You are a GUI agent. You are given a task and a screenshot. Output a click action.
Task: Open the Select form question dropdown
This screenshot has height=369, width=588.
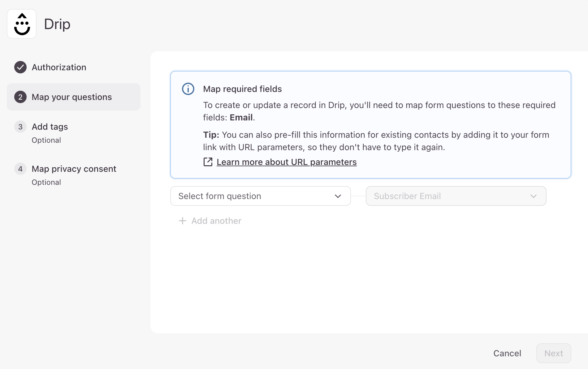coord(261,196)
